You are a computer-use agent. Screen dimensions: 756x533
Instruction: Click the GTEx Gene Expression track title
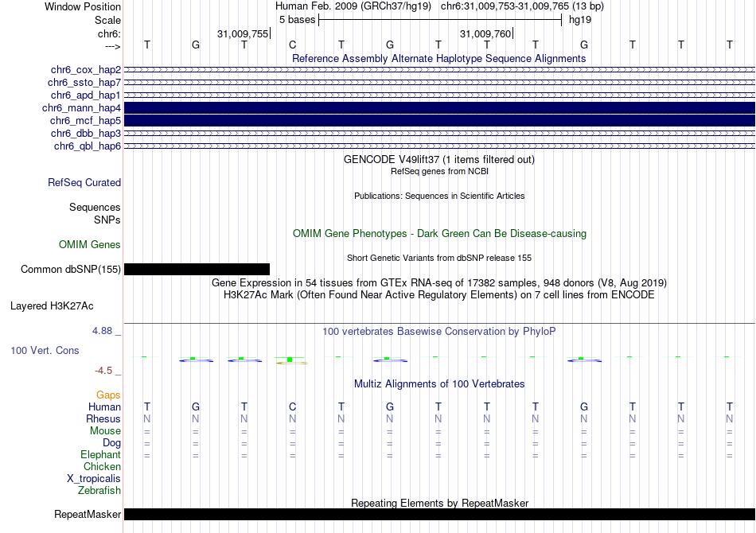click(x=439, y=283)
